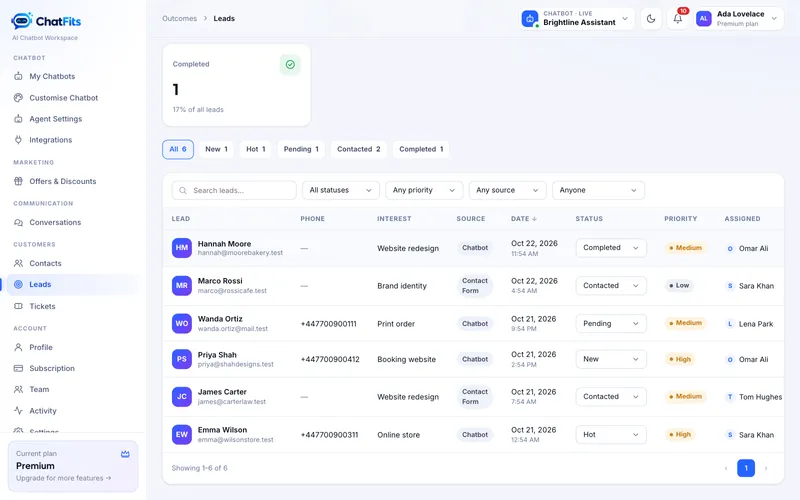
Task: Click the green Completed check icon
Action: 290,64
